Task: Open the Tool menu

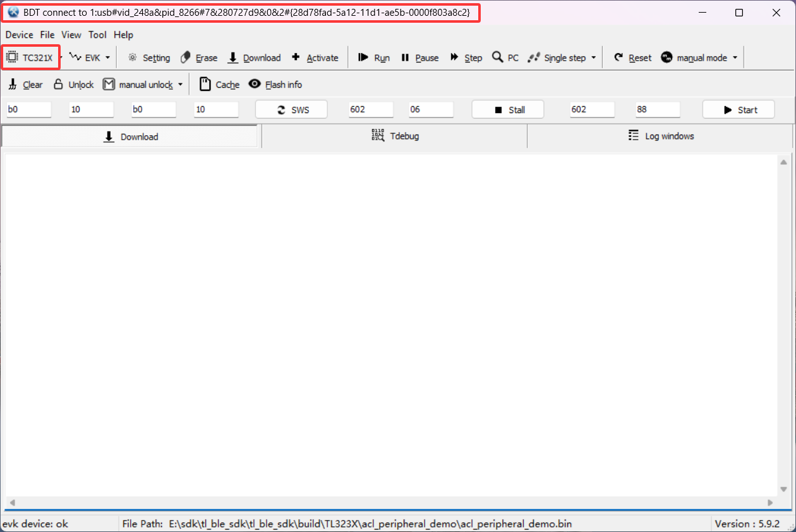Action: click(x=98, y=35)
